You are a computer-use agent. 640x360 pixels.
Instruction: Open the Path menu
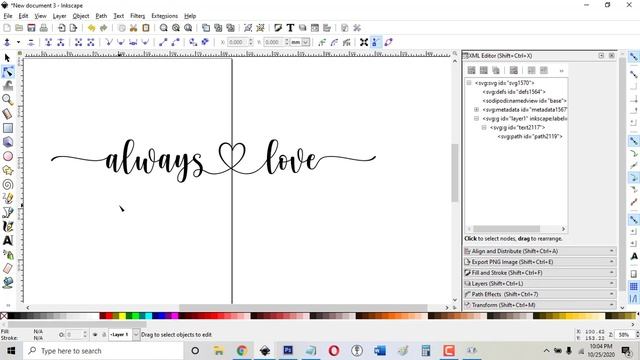[x=101, y=16]
